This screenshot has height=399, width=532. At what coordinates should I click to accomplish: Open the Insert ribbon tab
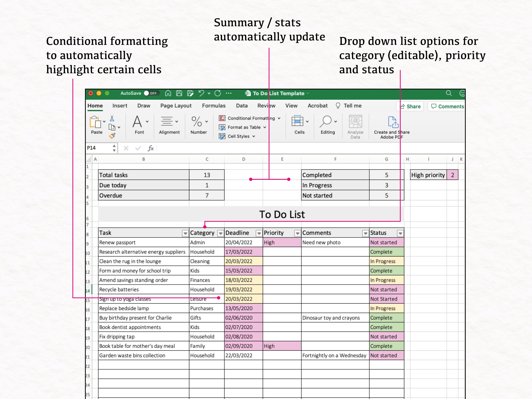[x=120, y=106]
